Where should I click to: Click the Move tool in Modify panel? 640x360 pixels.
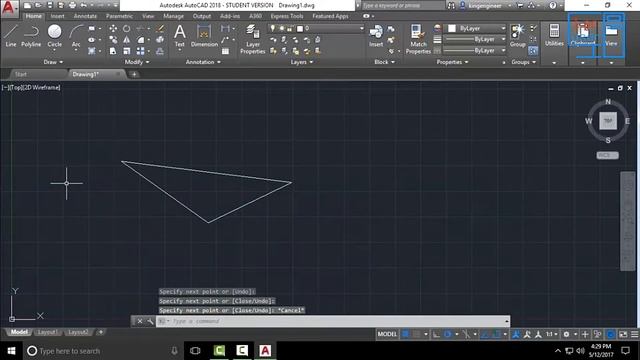113,29
